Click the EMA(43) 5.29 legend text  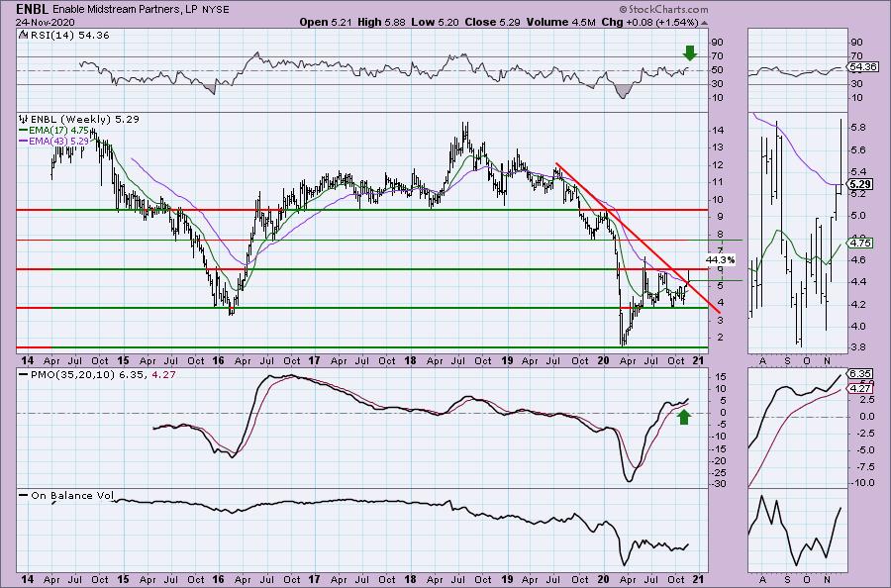[x=59, y=141]
